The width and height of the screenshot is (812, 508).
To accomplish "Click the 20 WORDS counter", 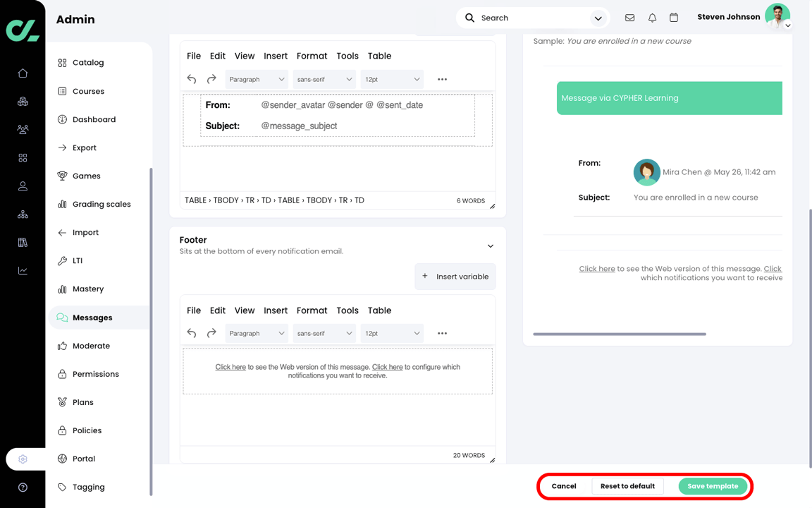I will pyautogui.click(x=469, y=455).
